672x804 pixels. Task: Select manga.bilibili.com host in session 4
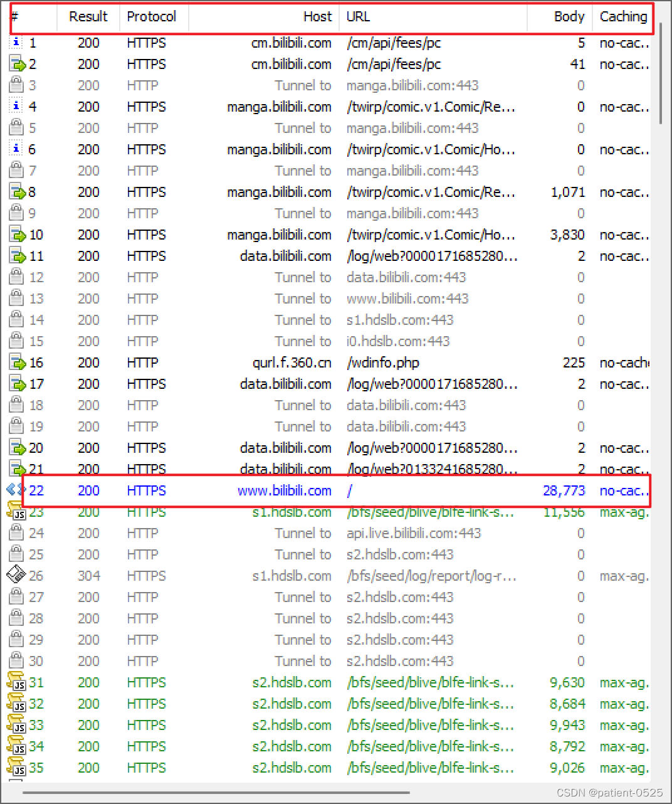tap(279, 107)
